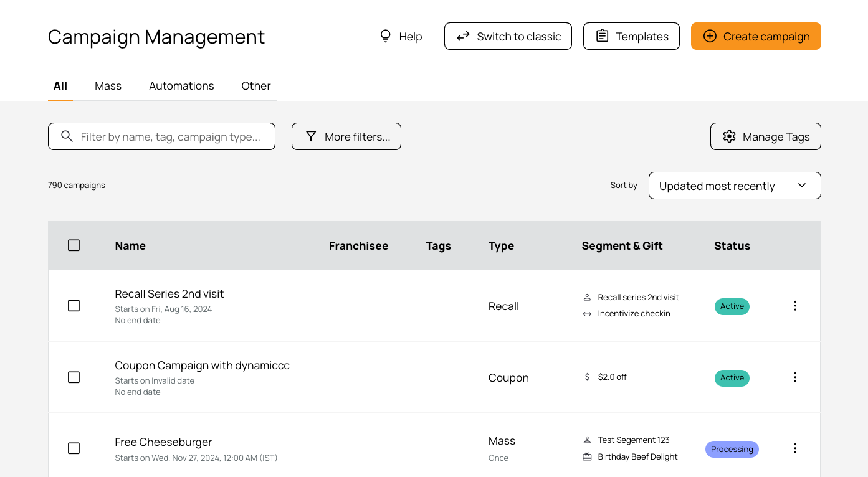
Task: Click the Status column header
Action: [x=732, y=246]
